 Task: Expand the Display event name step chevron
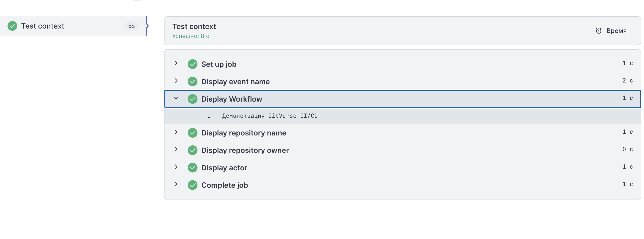point(176,81)
